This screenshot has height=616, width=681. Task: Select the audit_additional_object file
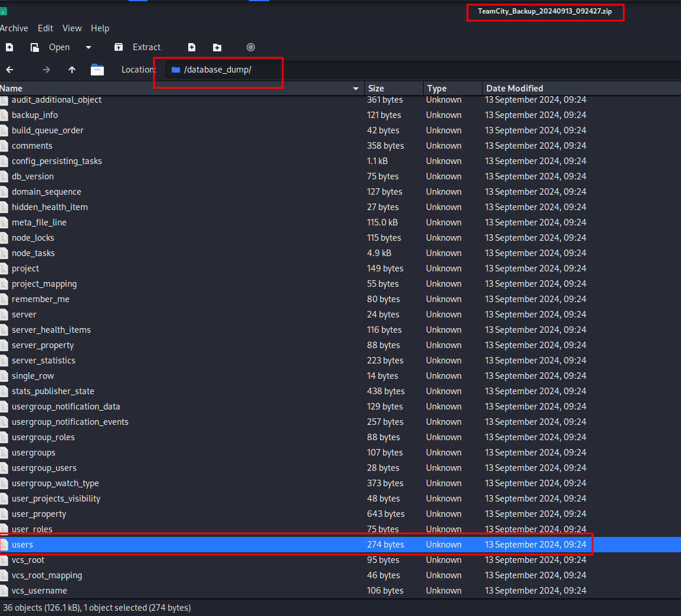(x=340, y=100)
